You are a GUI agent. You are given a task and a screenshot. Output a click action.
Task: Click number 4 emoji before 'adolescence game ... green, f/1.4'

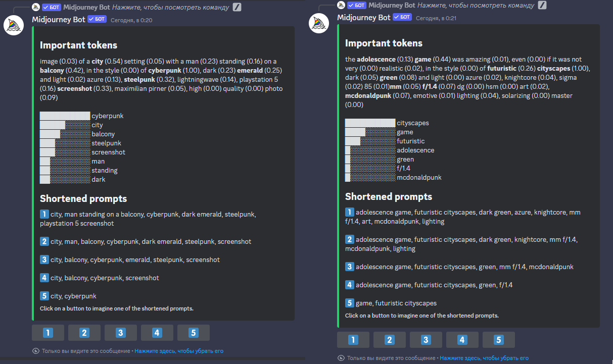coord(350,285)
